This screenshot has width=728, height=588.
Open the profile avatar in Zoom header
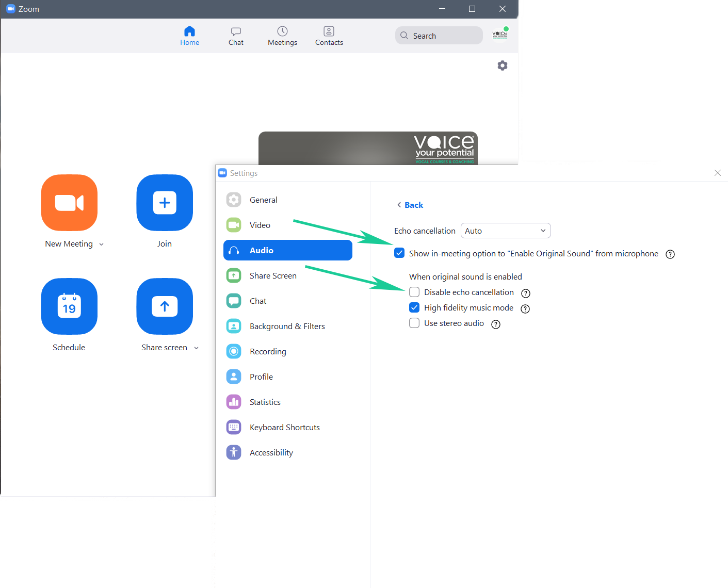[x=500, y=34]
